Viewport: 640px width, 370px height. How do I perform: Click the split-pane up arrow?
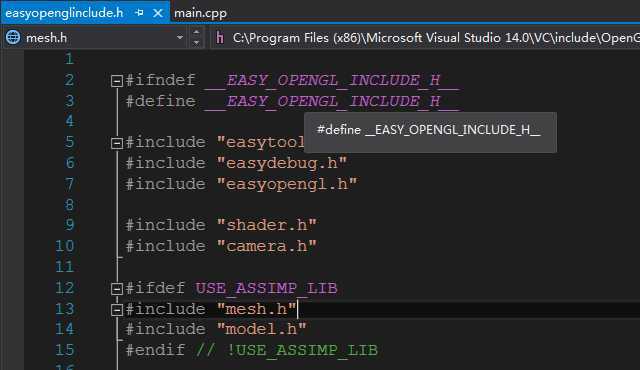(x=196, y=32)
